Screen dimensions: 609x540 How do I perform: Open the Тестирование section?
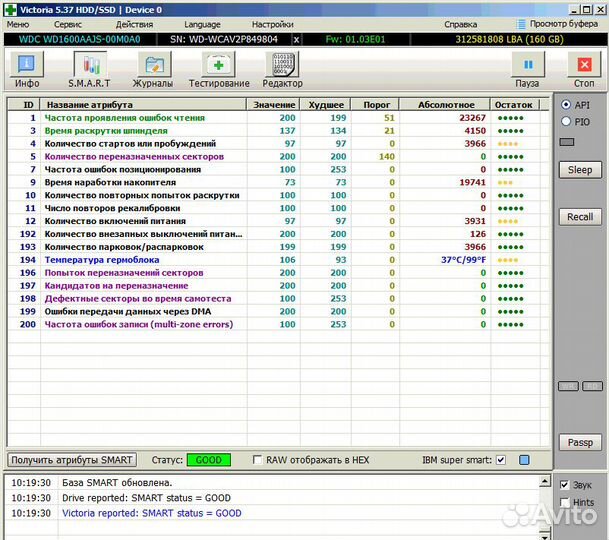(x=219, y=69)
